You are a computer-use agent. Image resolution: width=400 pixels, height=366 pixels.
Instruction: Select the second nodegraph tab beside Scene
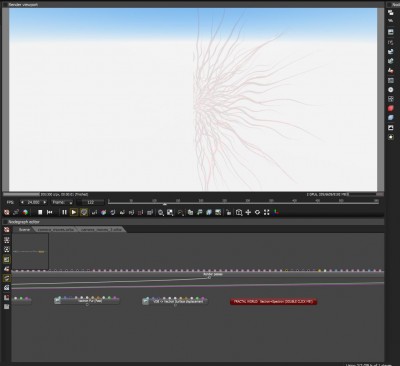tap(55, 229)
